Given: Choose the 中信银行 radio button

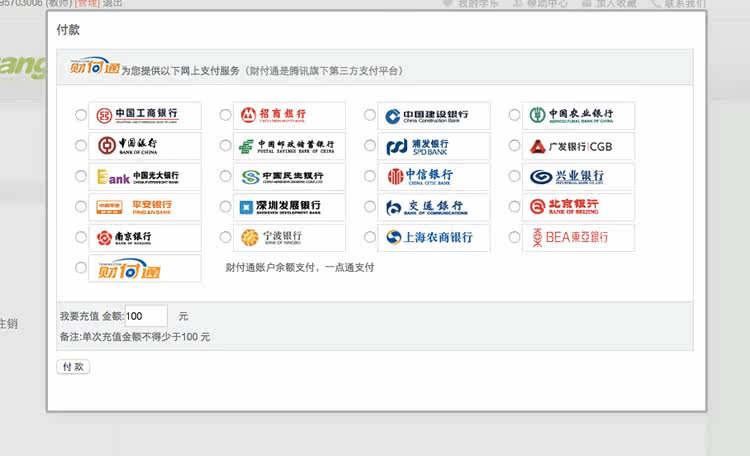Looking at the screenshot, I should click(370, 176).
